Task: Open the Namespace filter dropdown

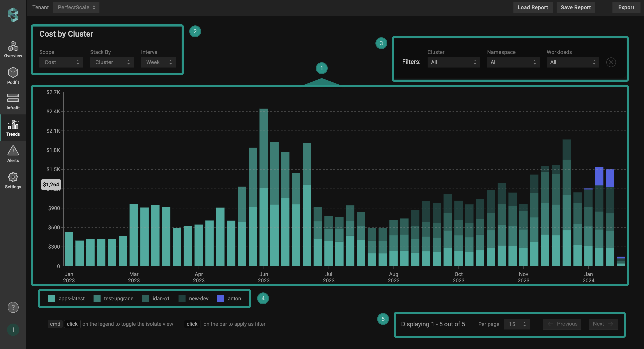Action: click(513, 62)
